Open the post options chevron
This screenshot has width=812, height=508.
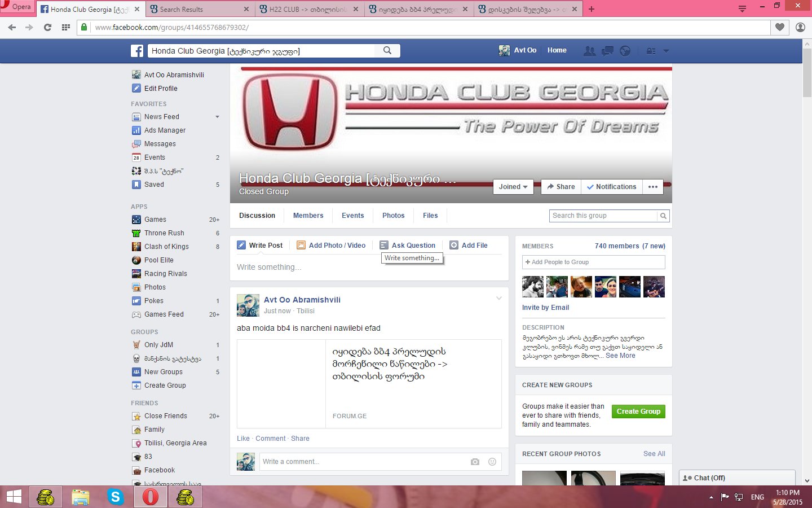click(498, 299)
